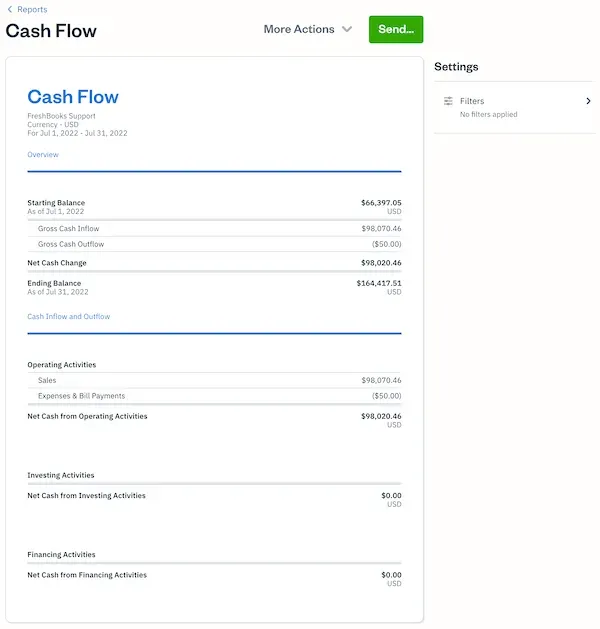This screenshot has width=600, height=629.
Task: Click the Filters sliders icon
Action: click(x=448, y=101)
